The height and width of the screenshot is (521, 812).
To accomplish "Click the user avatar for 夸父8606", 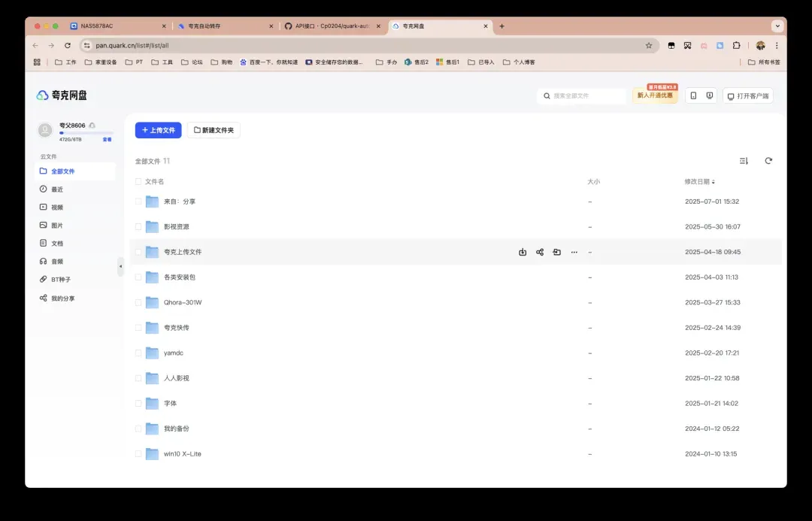I will [46, 130].
